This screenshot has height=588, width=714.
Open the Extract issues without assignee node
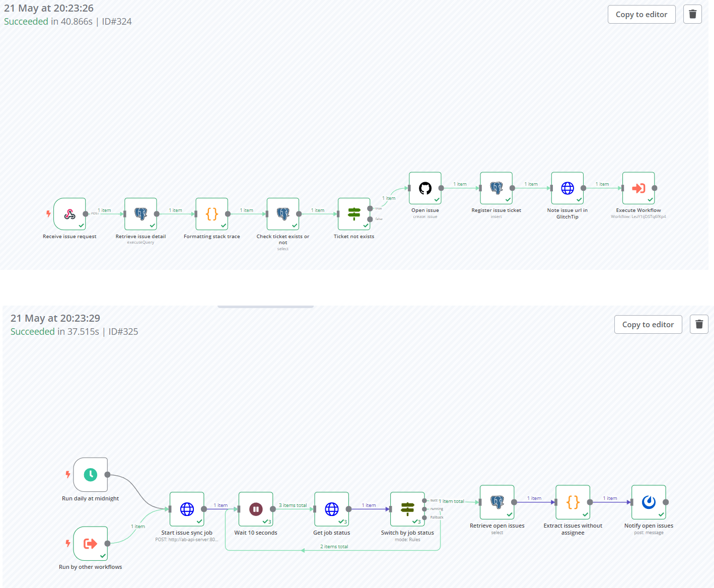(573, 502)
